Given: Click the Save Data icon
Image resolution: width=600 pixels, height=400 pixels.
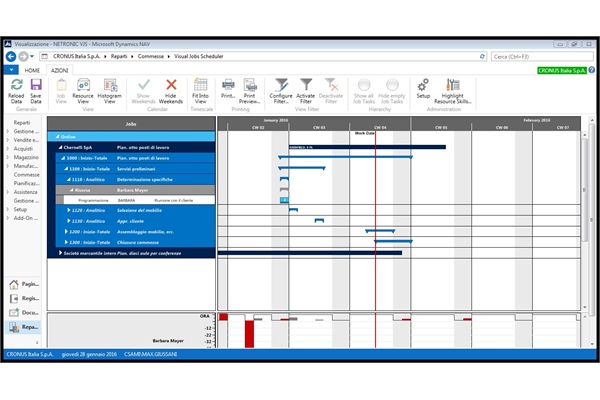Looking at the screenshot, I should coord(36,85).
